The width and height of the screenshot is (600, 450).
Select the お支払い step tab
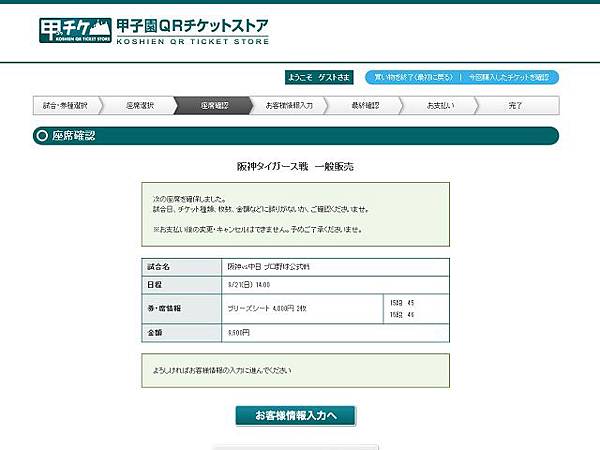coord(440,106)
